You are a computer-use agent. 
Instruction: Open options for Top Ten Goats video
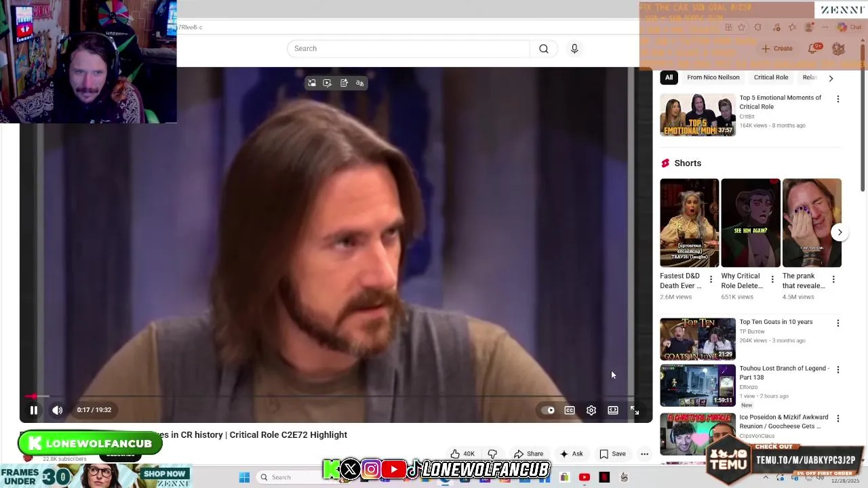pyautogui.click(x=838, y=323)
